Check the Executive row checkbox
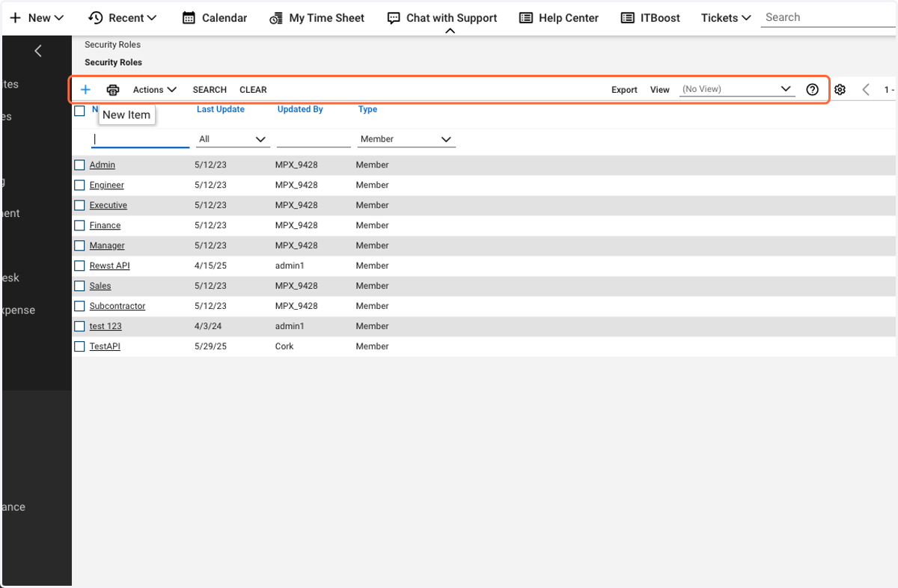The width and height of the screenshot is (898, 588). point(79,205)
